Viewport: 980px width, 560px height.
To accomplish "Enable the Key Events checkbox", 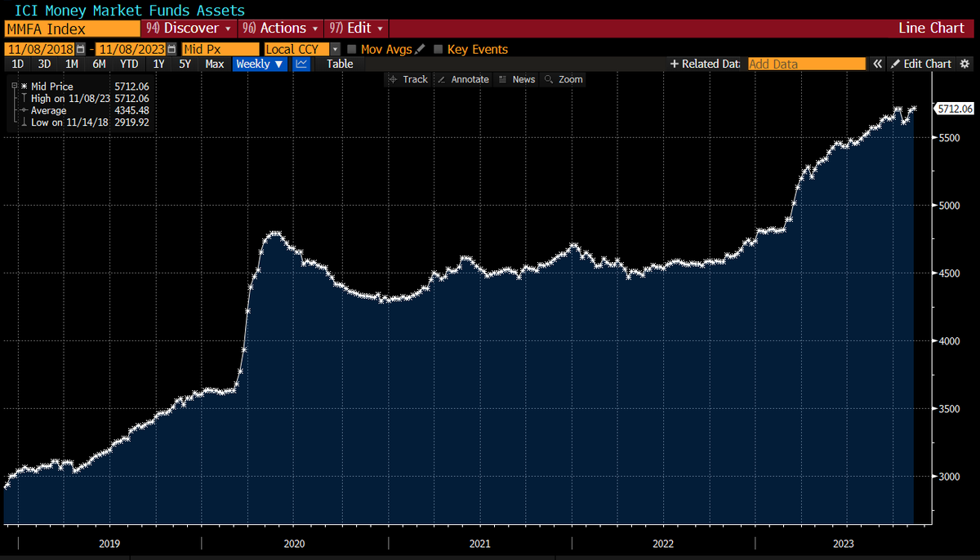I will coord(438,49).
